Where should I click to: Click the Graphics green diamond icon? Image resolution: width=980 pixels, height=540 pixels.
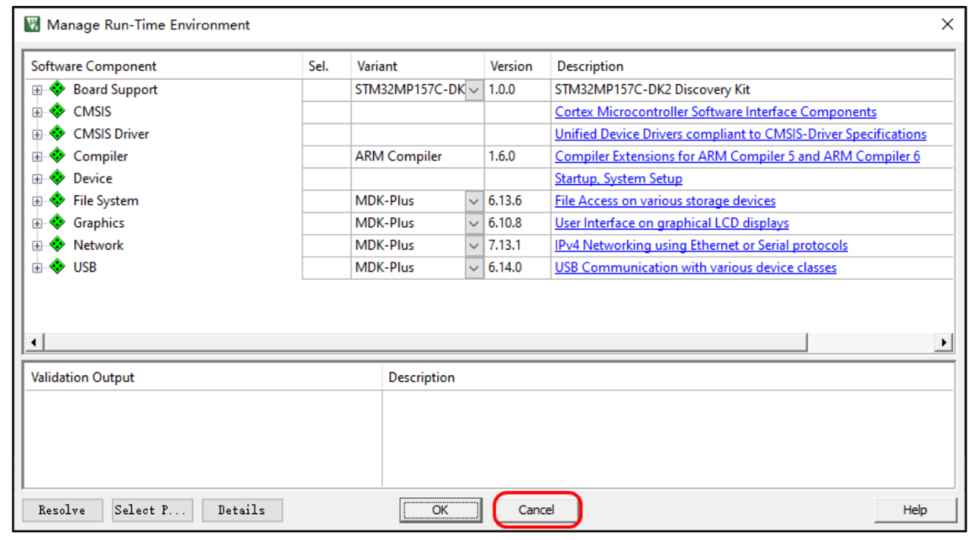point(57,222)
